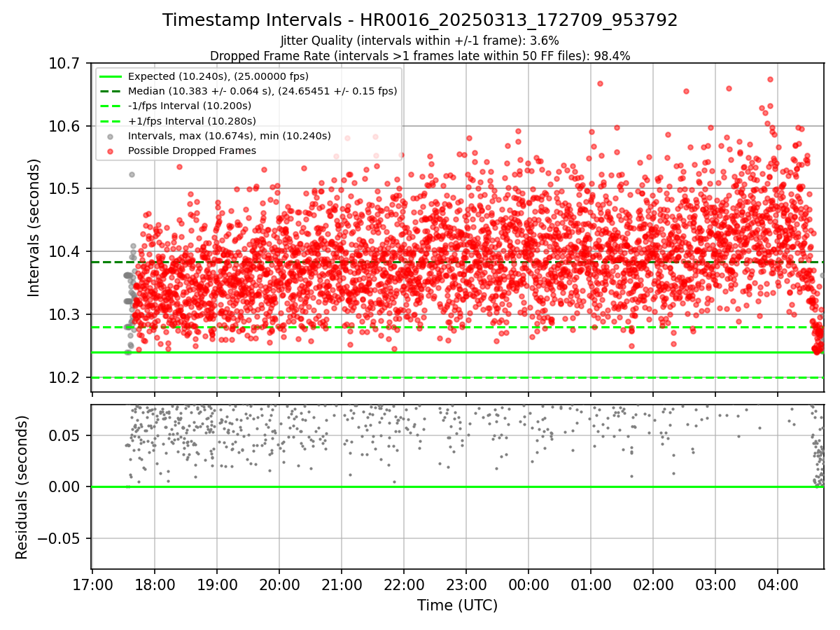Click the y-axis tick label '10.4'

pos(64,252)
